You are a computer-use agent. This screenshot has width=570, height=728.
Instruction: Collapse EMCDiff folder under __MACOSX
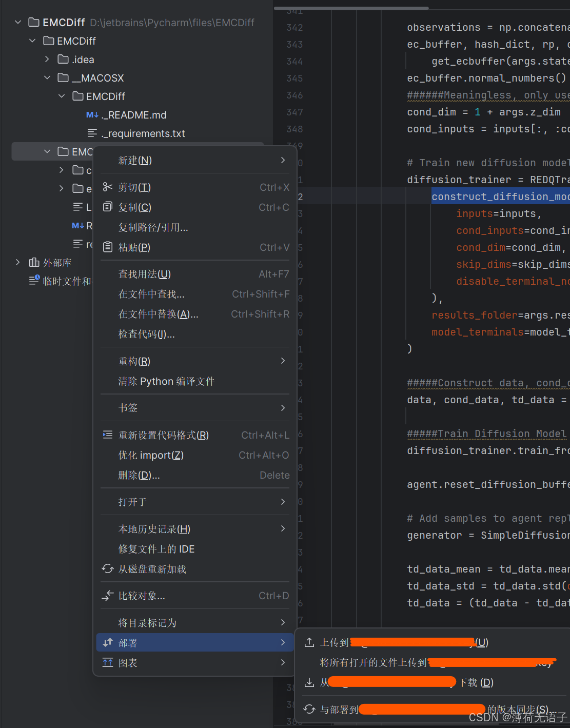pyautogui.click(x=62, y=96)
